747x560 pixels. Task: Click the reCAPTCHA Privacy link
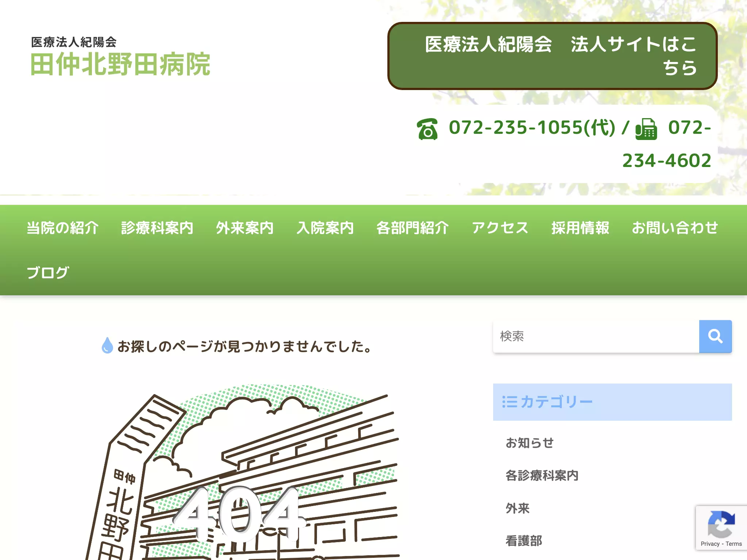coord(710,544)
